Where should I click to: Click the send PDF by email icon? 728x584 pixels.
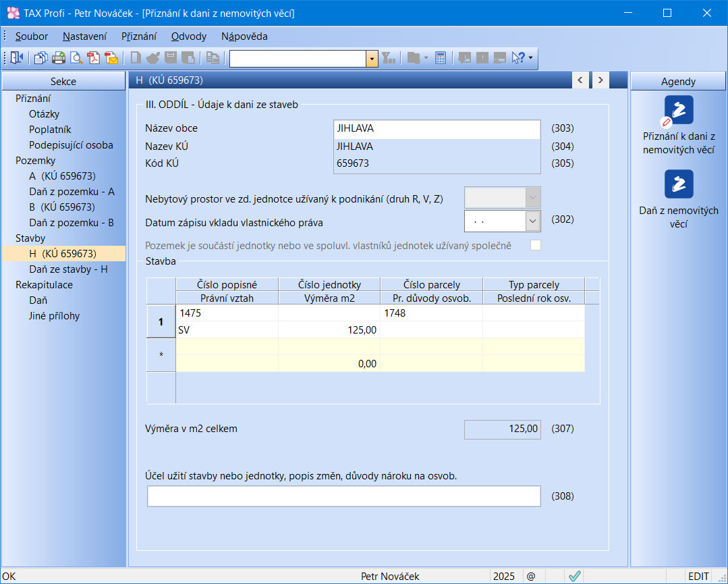[111, 59]
